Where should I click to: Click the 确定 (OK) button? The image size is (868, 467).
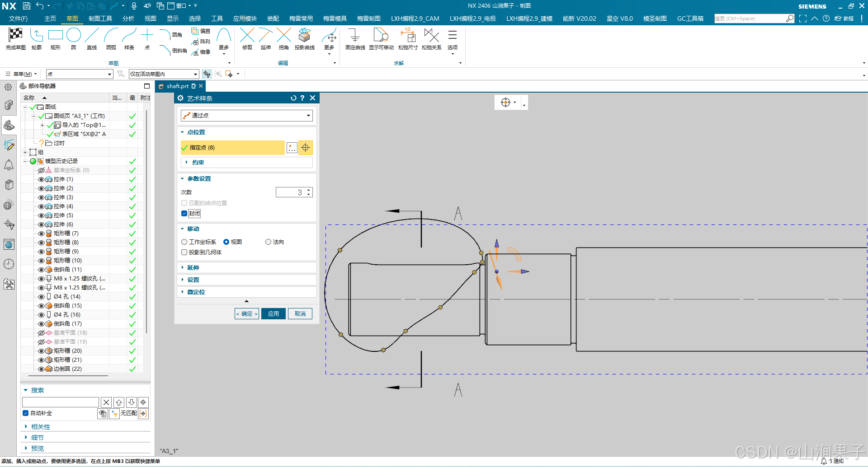tap(247, 314)
